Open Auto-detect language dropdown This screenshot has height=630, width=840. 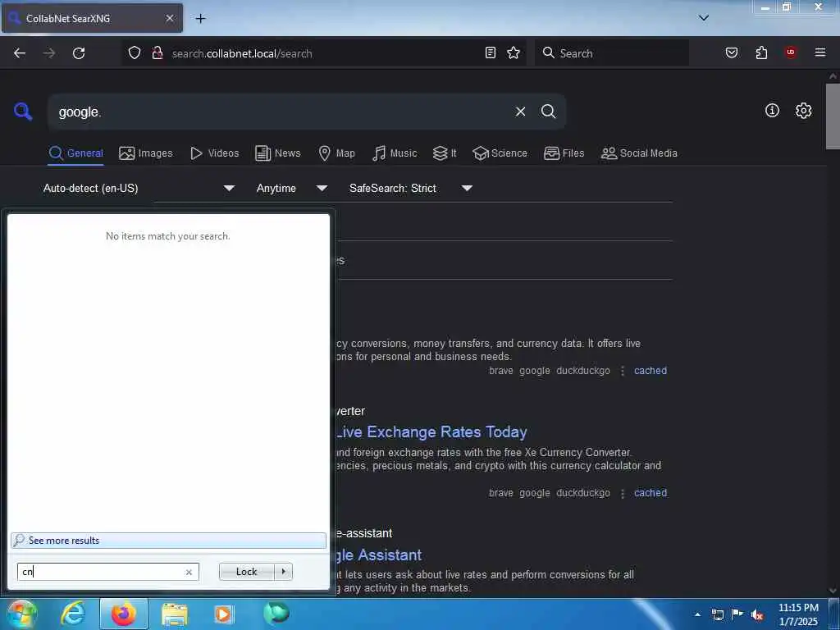click(139, 188)
